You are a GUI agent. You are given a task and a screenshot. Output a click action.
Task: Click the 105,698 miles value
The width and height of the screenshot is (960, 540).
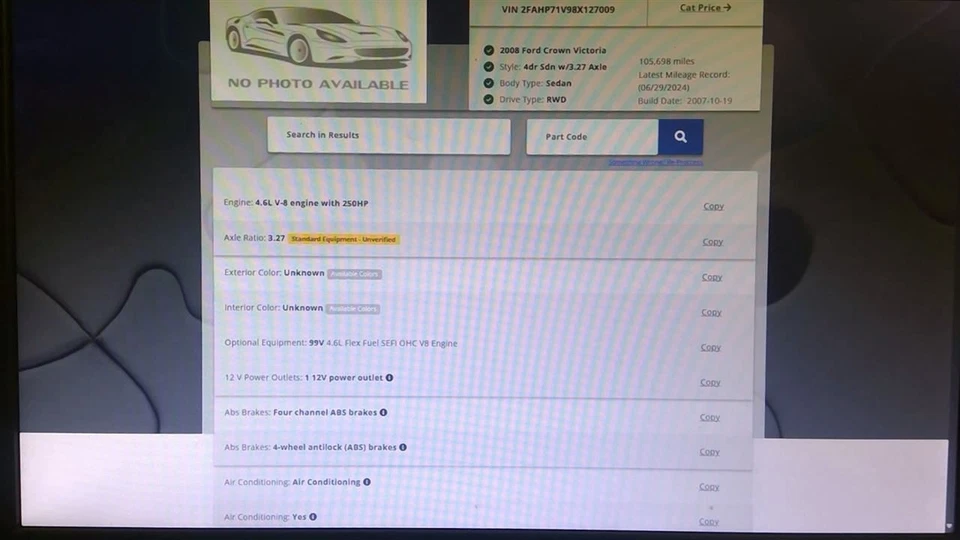click(666, 61)
